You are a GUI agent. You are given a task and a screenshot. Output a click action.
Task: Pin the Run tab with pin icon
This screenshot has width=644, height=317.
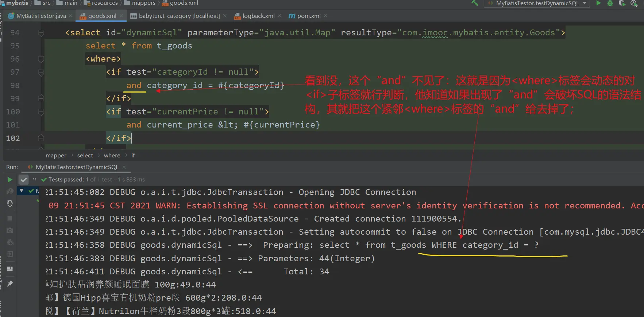(x=10, y=283)
